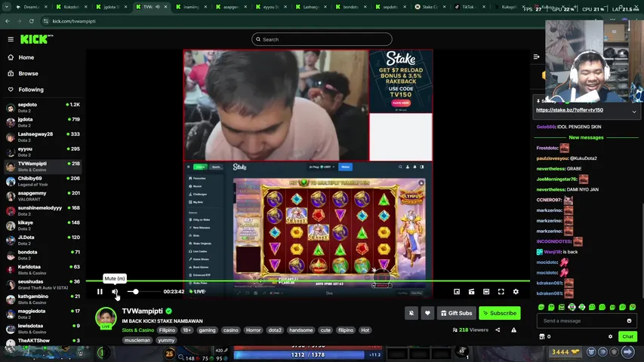Open the sunshinemelodyyy channel in sidebar
Viewport: 644px width, 362px height.
(42, 211)
